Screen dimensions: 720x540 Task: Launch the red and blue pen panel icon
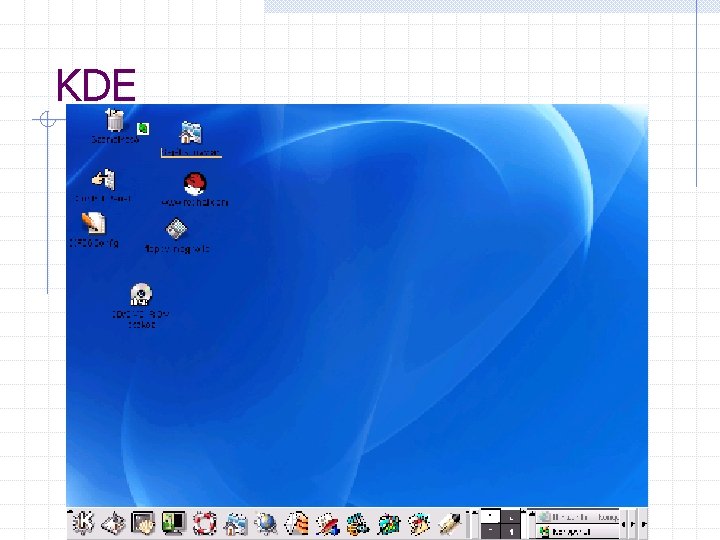[327, 523]
